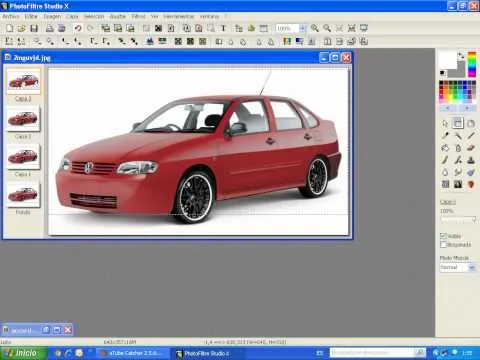The image size is (480, 360).
Task: Show next palette colors with right arrow
Action: tap(467, 108)
